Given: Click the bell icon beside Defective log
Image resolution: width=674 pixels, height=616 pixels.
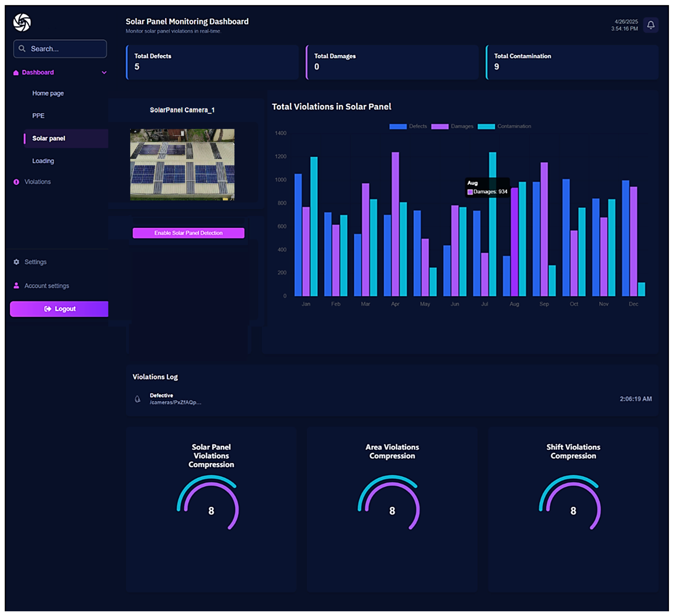Looking at the screenshot, I should pos(137,399).
